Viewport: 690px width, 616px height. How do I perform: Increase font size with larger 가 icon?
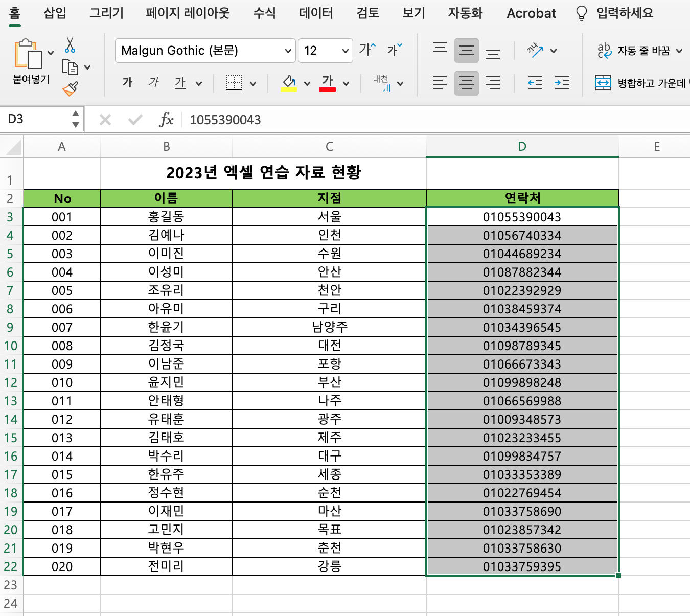coord(367,50)
